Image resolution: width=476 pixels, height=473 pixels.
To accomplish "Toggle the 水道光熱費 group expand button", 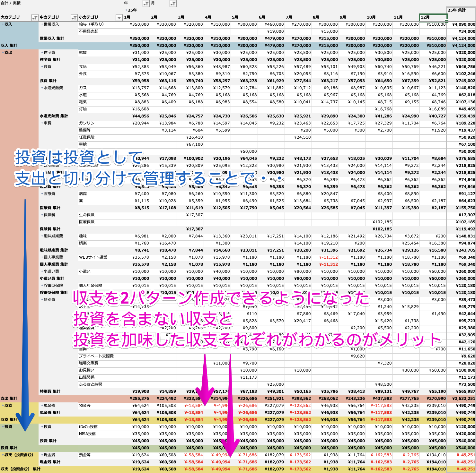I will click(42, 88).
